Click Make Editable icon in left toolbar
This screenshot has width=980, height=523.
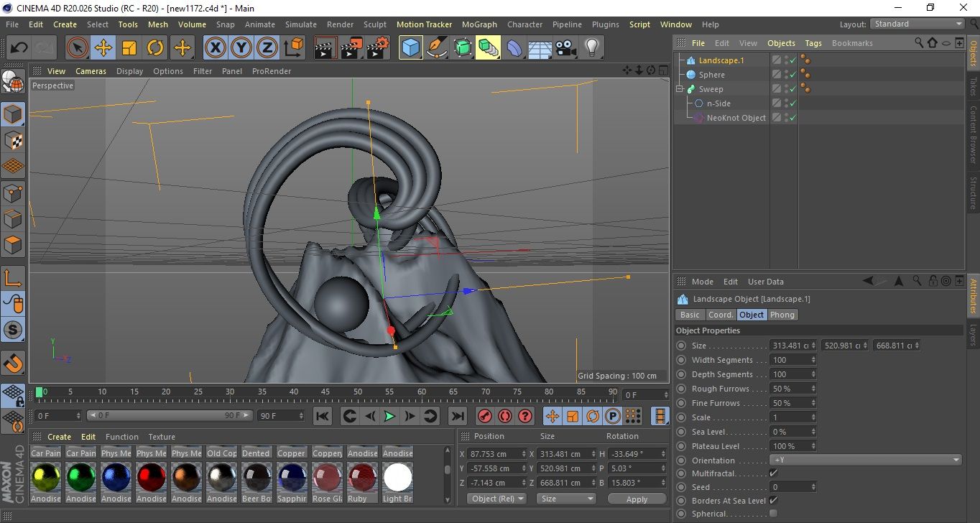point(13,82)
